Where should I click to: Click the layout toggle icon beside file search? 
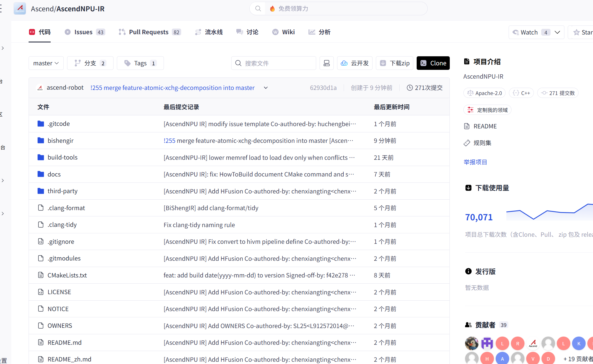coord(326,63)
